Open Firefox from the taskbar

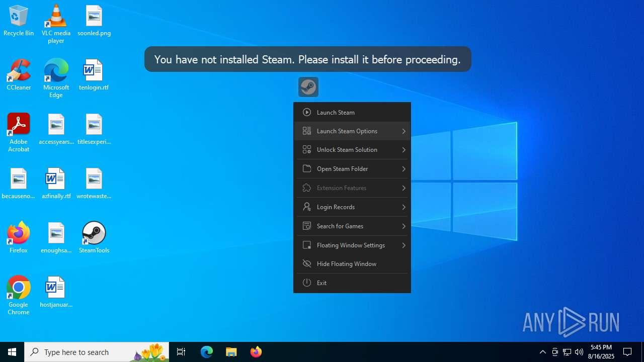256,352
